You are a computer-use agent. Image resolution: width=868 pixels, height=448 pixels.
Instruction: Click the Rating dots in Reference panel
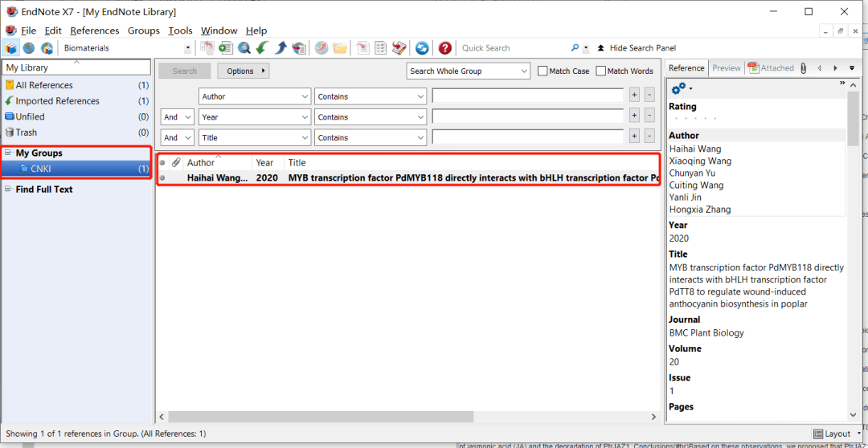695,119
